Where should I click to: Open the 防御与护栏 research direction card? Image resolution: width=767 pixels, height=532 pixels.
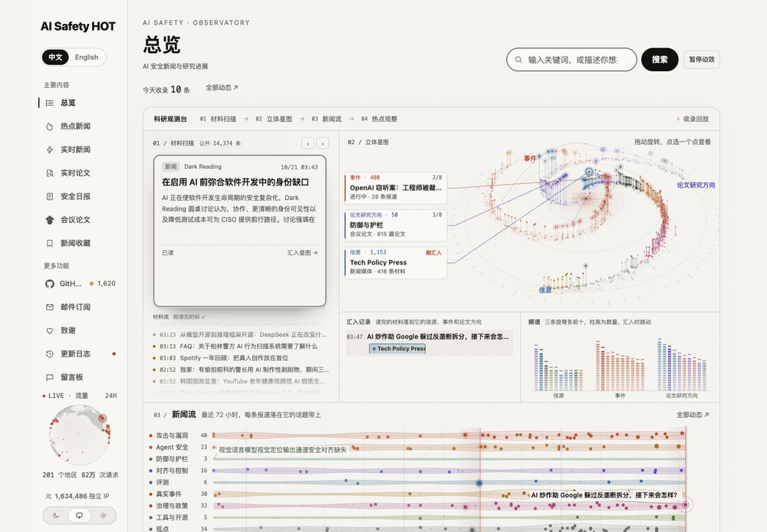[396, 225]
